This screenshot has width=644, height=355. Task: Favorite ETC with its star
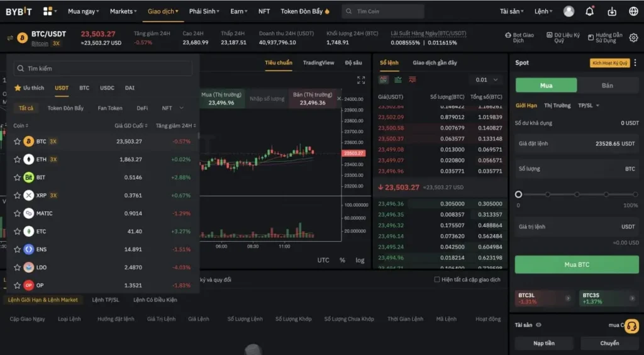[x=17, y=232]
